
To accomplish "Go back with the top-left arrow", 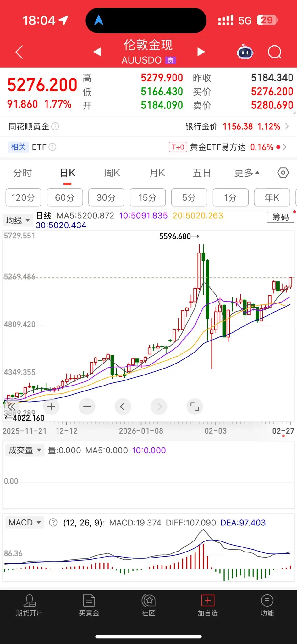I will [x=19, y=52].
